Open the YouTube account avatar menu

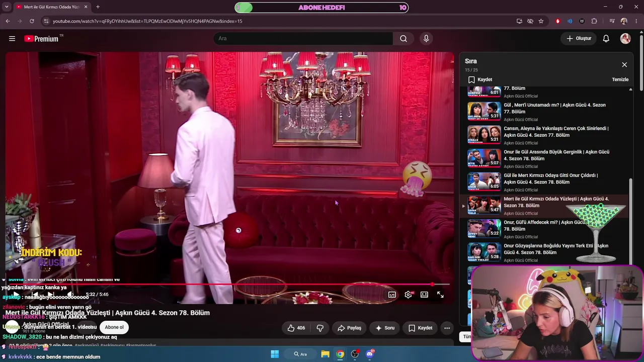pyautogui.click(x=625, y=39)
